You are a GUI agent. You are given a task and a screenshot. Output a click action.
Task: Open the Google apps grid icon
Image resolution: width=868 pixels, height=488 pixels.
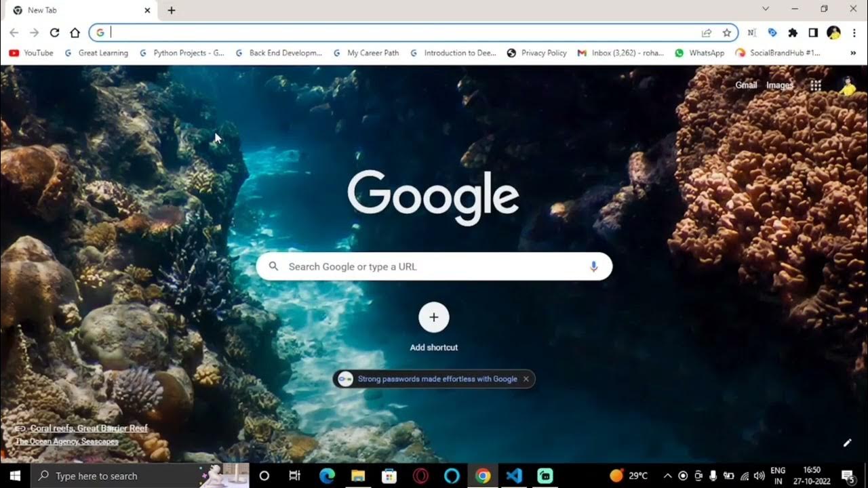(x=816, y=85)
